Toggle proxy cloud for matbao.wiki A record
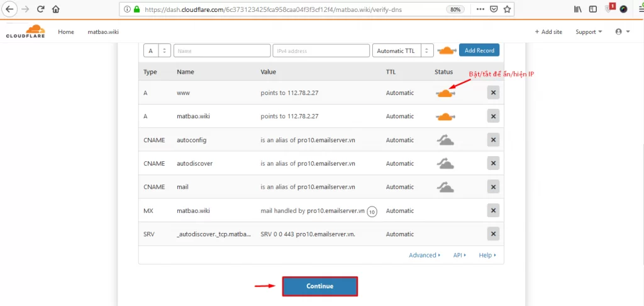The height and width of the screenshot is (306, 644). (x=445, y=117)
